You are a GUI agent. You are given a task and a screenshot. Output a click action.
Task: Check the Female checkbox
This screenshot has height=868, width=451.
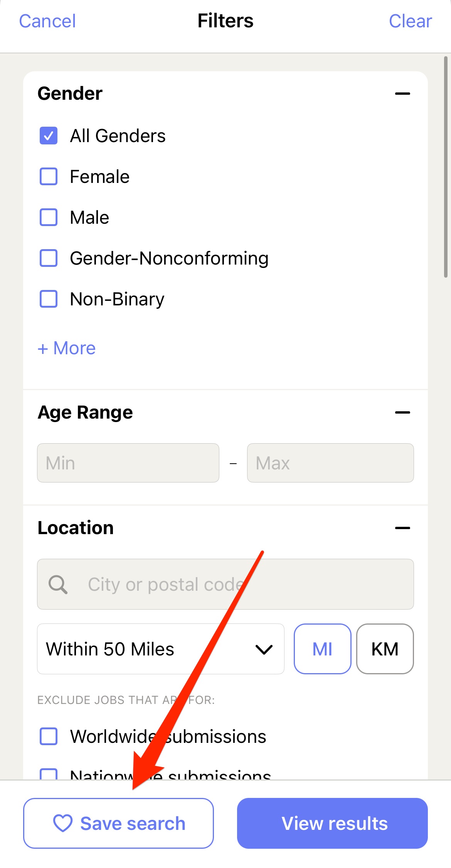point(49,176)
